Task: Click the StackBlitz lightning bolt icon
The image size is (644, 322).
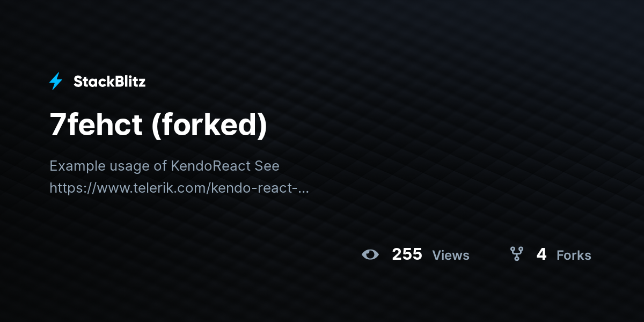Action: click(56, 82)
